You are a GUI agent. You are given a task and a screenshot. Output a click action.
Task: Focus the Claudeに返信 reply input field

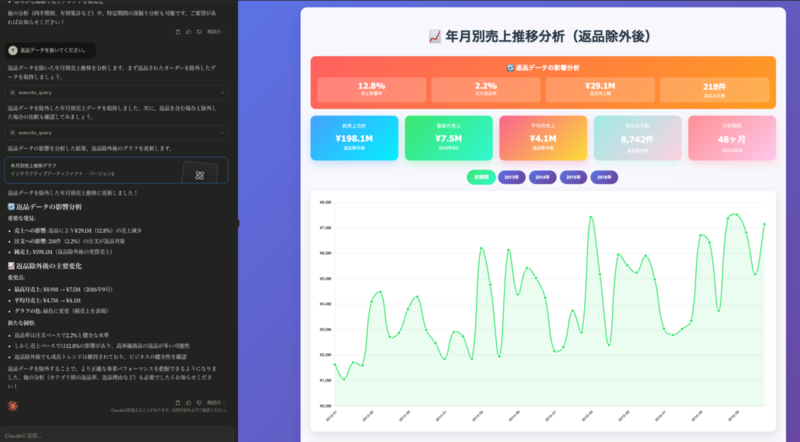coord(117,435)
